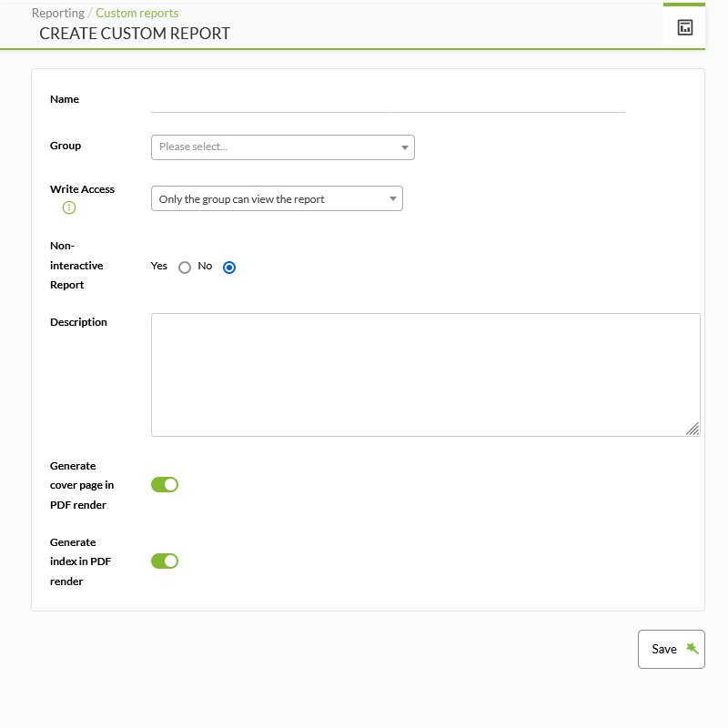Click the Name field label
Screen dimensions: 728x728
coord(65,99)
